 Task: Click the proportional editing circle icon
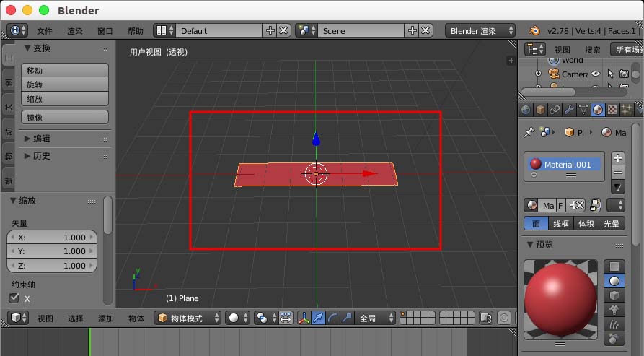pos(504,318)
